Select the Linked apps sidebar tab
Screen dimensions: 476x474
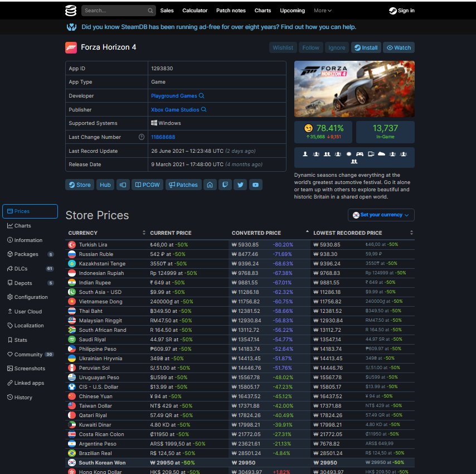[x=30, y=383]
